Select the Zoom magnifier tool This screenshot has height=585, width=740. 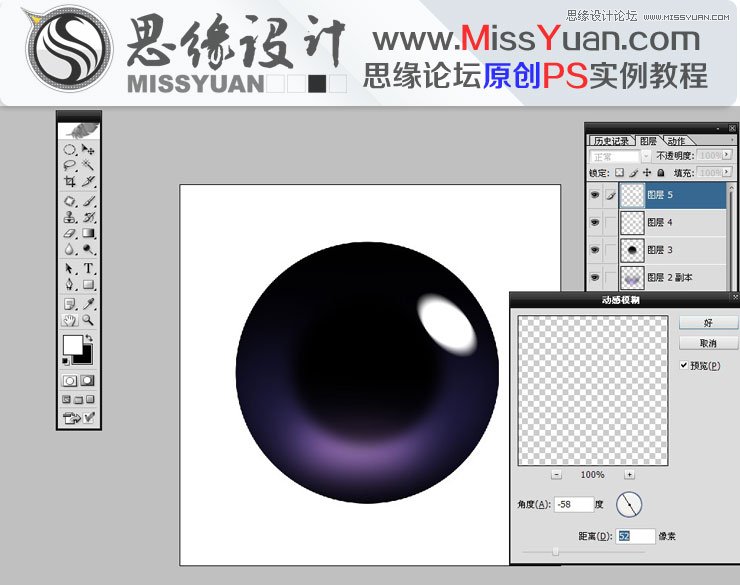pyautogui.click(x=88, y=320)
